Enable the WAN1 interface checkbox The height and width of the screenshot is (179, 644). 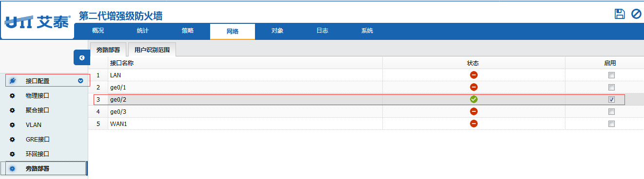pos(611,124)
